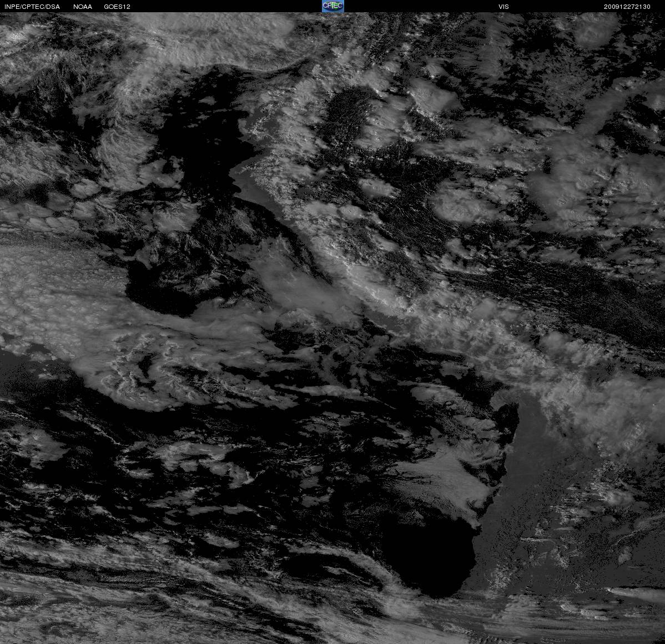Click the VIS channel label
The image size is (665, 644).
pos(503,7)
